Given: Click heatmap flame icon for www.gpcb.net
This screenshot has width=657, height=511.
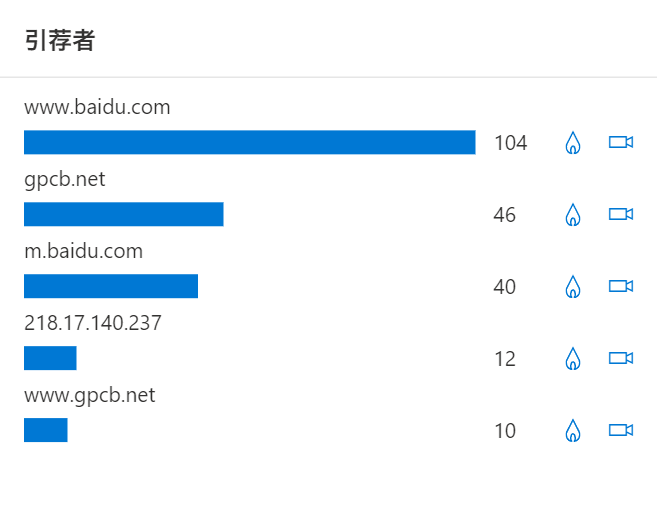Looking at the screenshot, I should 573,431.
